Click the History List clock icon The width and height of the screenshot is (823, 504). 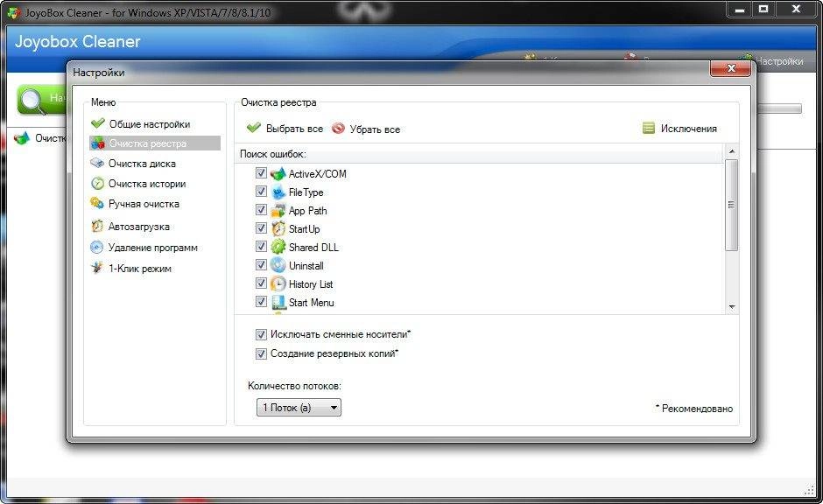tap(278, 283)
